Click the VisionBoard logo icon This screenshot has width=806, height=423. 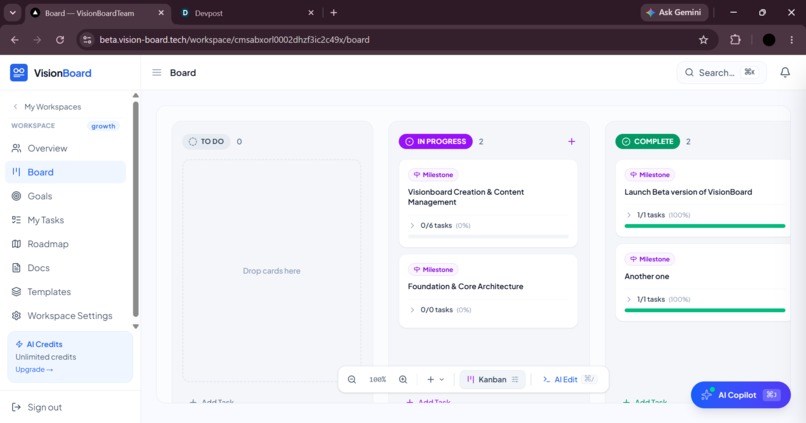pyautogui.click(x=19, y=72)
